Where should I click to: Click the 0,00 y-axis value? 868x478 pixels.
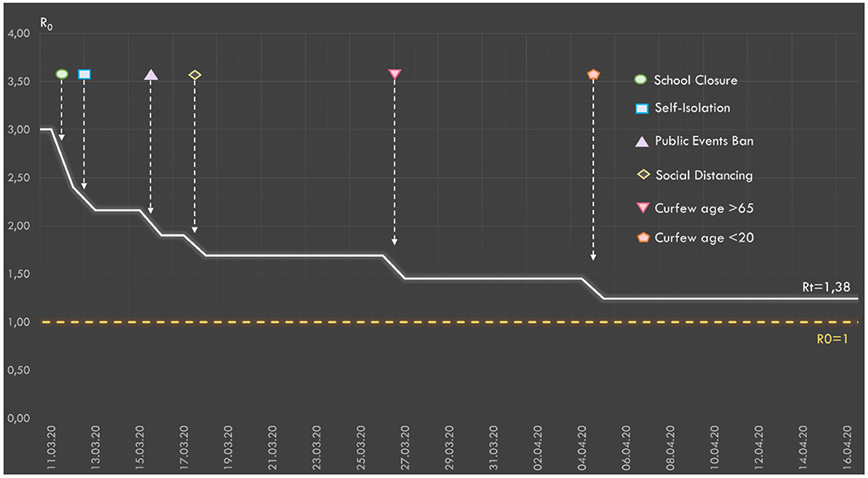pyautogui.click(x=18, y=419)
